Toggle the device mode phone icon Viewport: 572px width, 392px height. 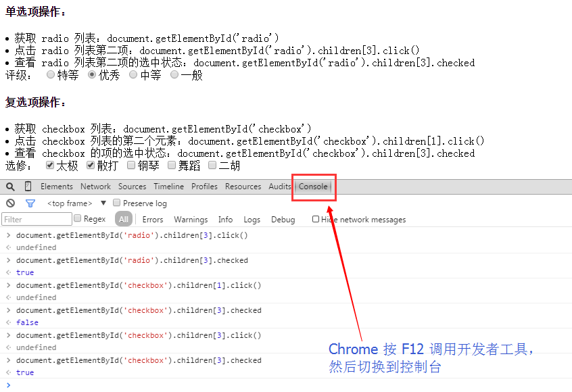28,187
